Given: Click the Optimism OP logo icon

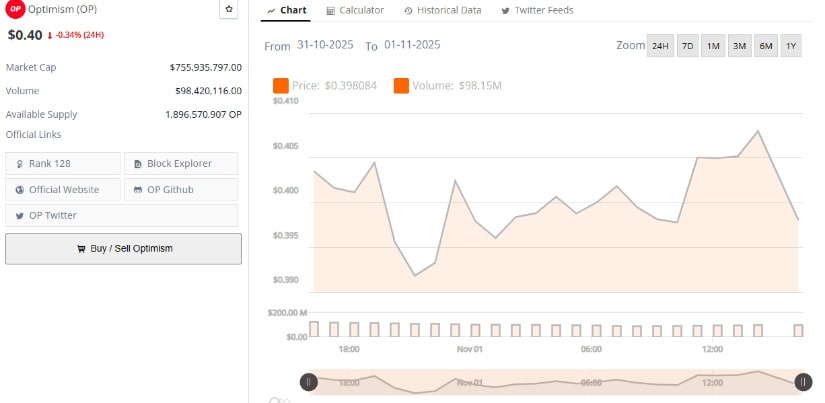Looking at the screenshot, I should [x=15, y=8].
